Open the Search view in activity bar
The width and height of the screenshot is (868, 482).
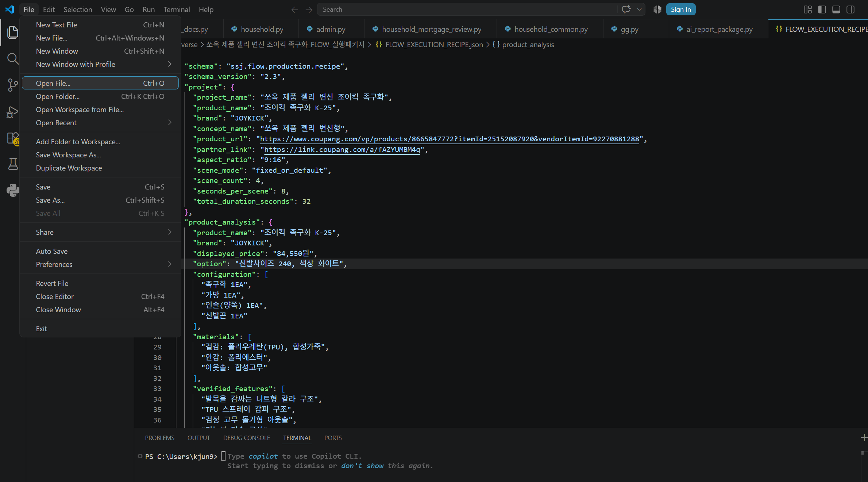point(13,58)
